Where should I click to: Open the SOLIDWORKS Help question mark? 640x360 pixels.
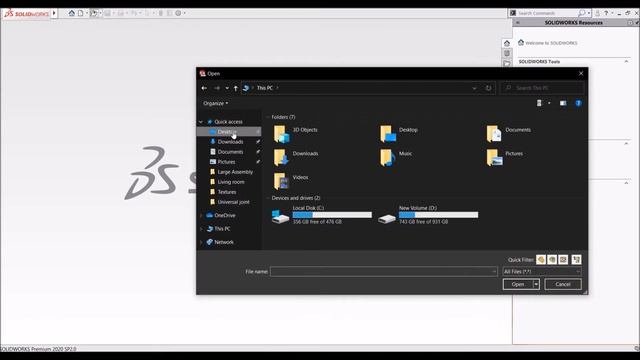[x=606, y=13]
